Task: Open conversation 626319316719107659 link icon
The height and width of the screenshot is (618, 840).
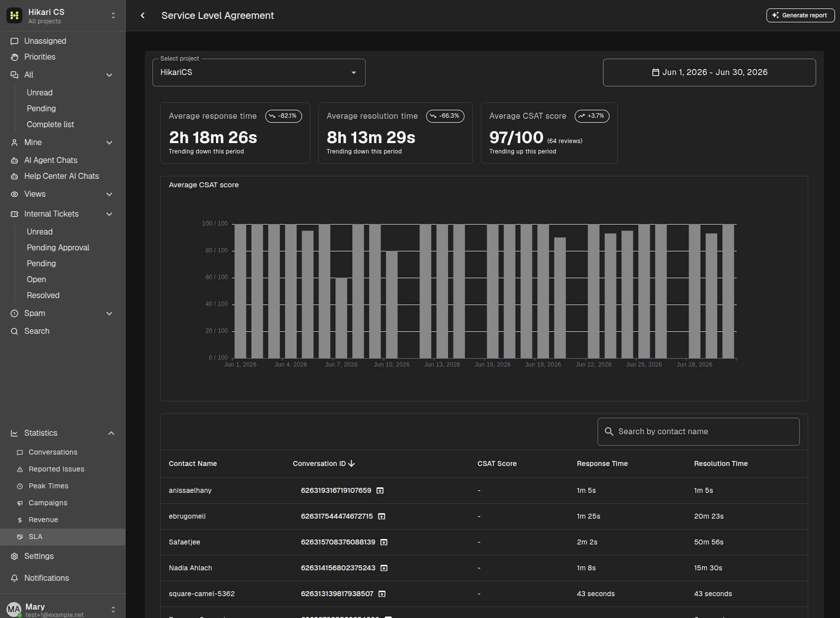Action: click(380, 491)
